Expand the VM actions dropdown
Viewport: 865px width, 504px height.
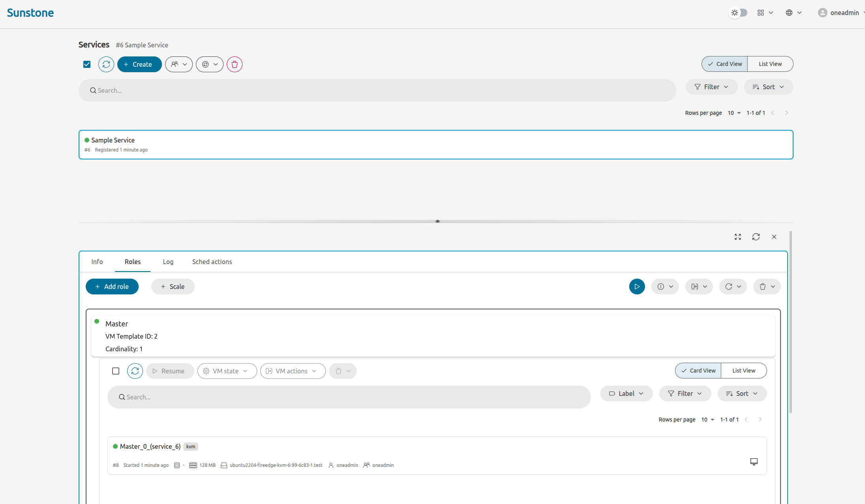[x=293, y=371]
